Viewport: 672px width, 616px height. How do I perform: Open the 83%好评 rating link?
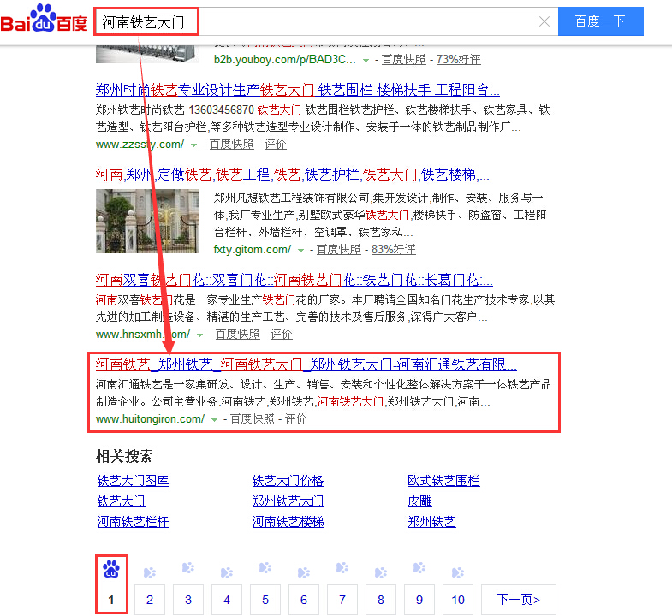[394, 249]
